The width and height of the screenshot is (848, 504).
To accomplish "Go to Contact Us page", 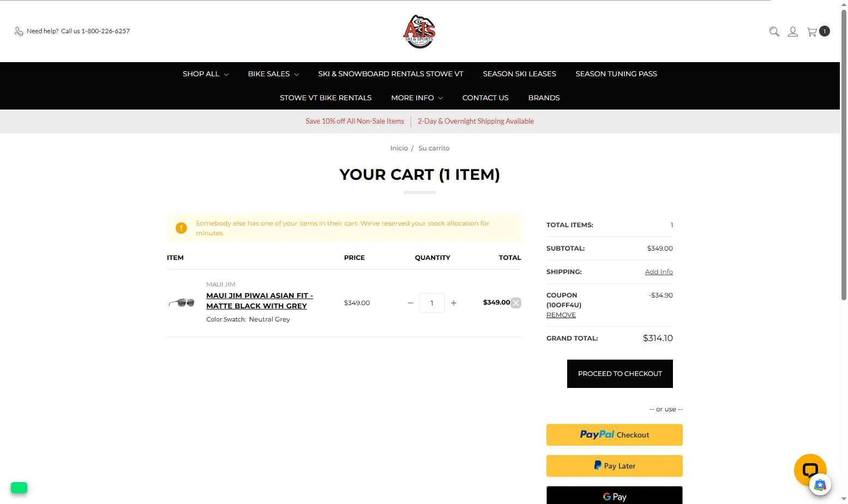I will (x=485, y=98).
